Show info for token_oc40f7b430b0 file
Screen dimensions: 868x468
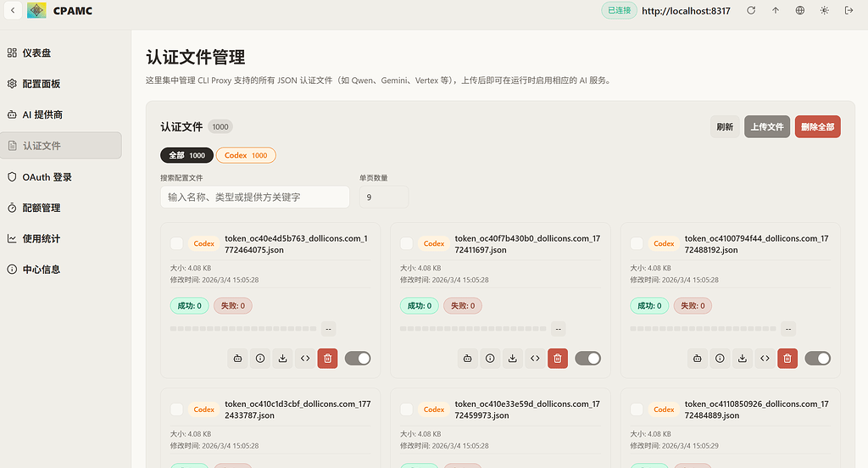pyautogui.click(x=490, y=359)
